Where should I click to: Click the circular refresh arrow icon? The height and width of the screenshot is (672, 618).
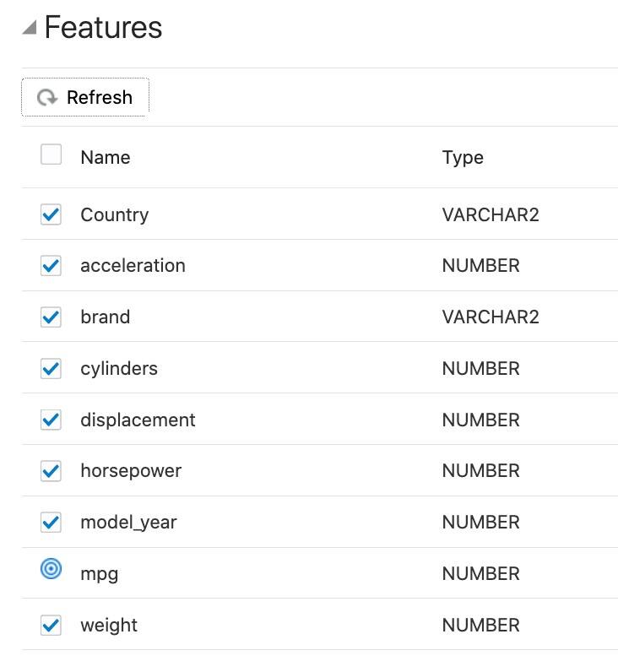click(x=46, y=98)
